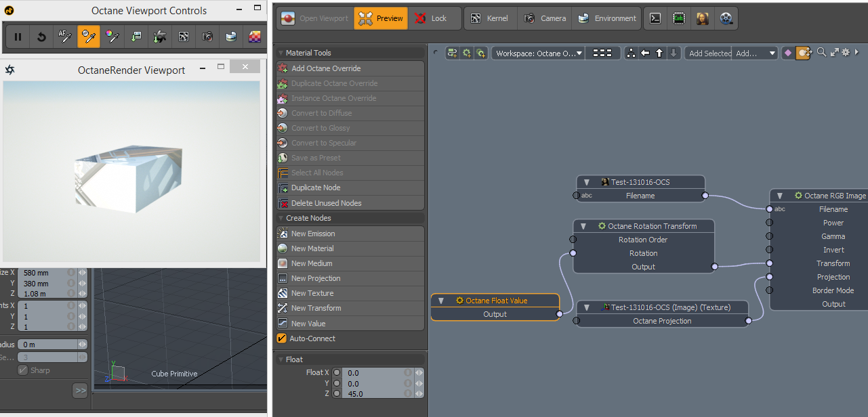Toggle the Auto-Connect checkbox
Image resolution: width=868 pixels, height=417 pixels.
point(282,338)
